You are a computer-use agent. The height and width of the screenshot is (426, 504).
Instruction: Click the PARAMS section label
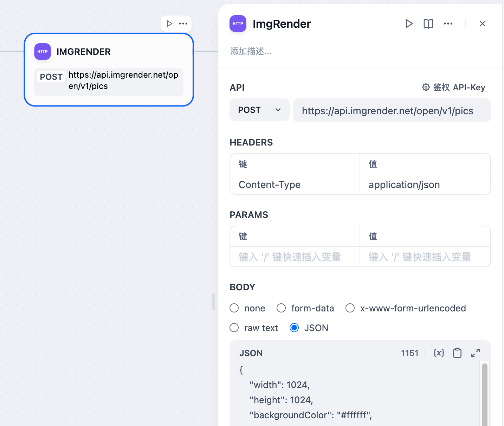pyautogui.click(x=249, y=215)
